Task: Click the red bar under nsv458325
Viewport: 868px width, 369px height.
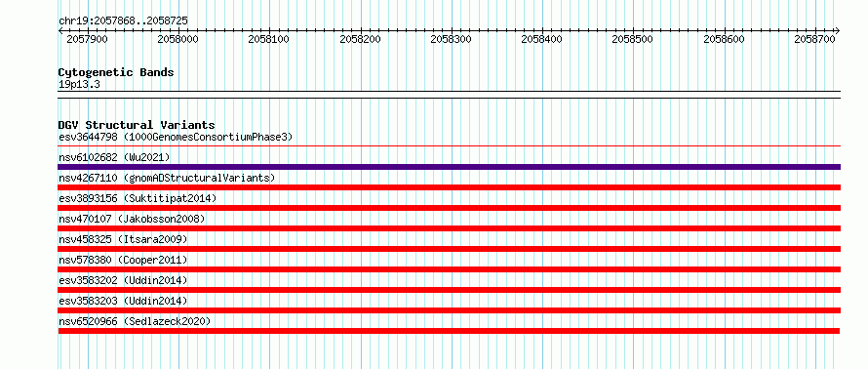Action: click(449, 249)
